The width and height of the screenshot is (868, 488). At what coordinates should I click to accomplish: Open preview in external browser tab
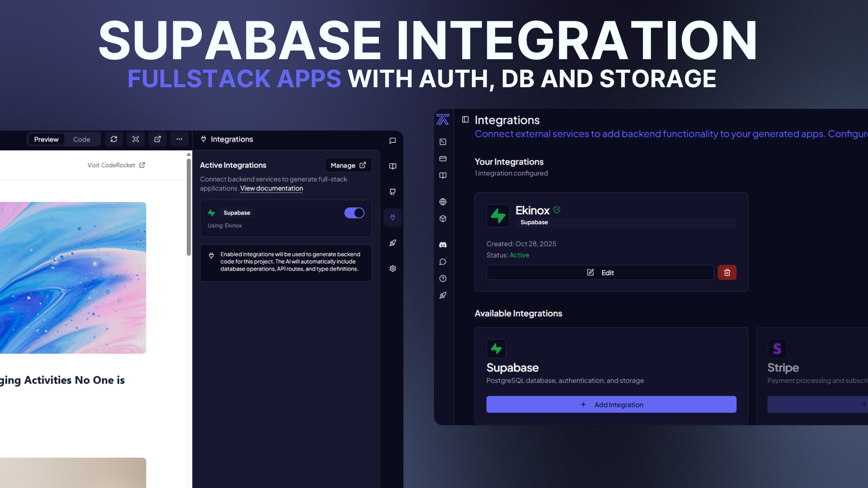coord(157,139)
